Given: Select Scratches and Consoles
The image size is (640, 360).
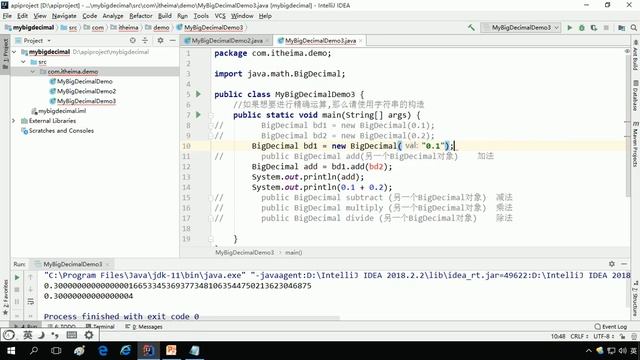Looking at the screenshot, I should (x=61, y=131).
